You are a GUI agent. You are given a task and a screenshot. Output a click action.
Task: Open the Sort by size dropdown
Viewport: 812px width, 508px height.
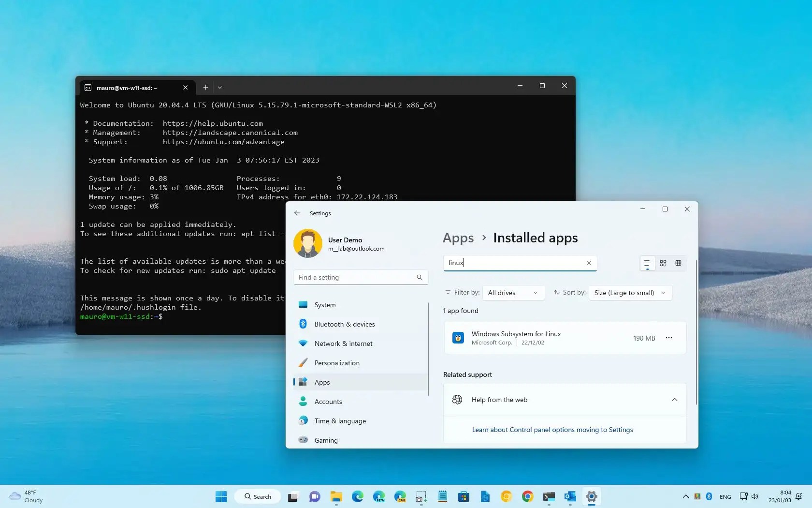pos(630,293)
